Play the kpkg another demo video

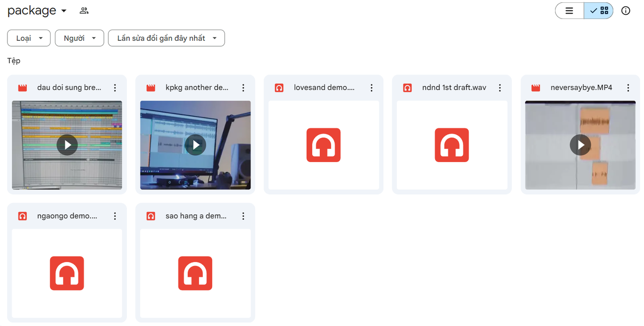[x=196, y=145]
